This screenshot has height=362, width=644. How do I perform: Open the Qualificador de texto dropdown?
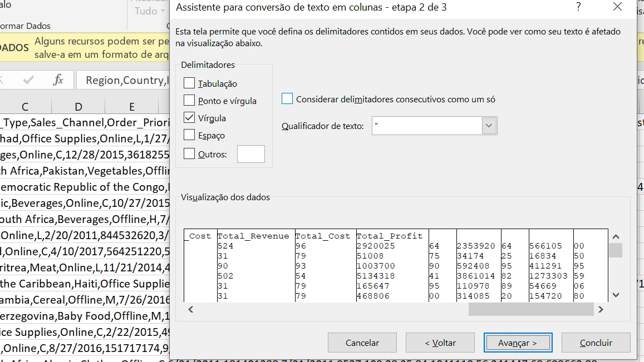click(489, 126)
